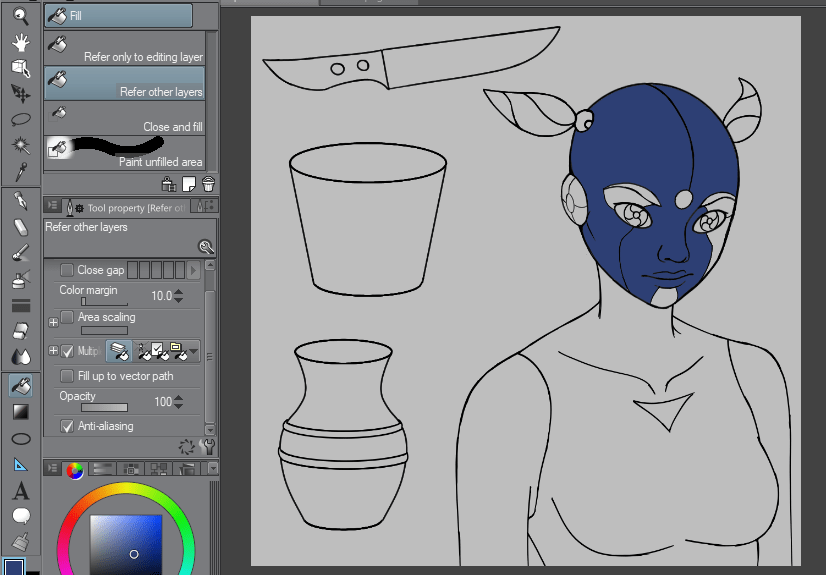Toggle the Anti-aliasing checkbox
The image size is (826, 575).
[67, 426]
